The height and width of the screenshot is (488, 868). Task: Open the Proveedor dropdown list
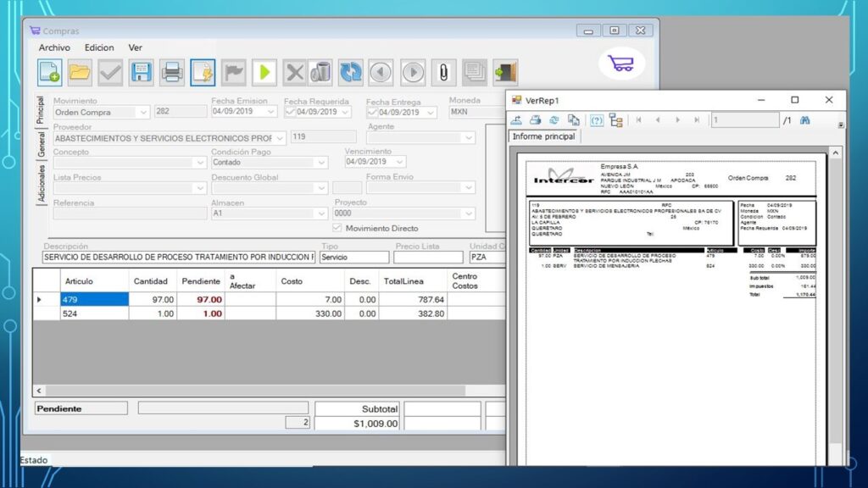(279, 137)
